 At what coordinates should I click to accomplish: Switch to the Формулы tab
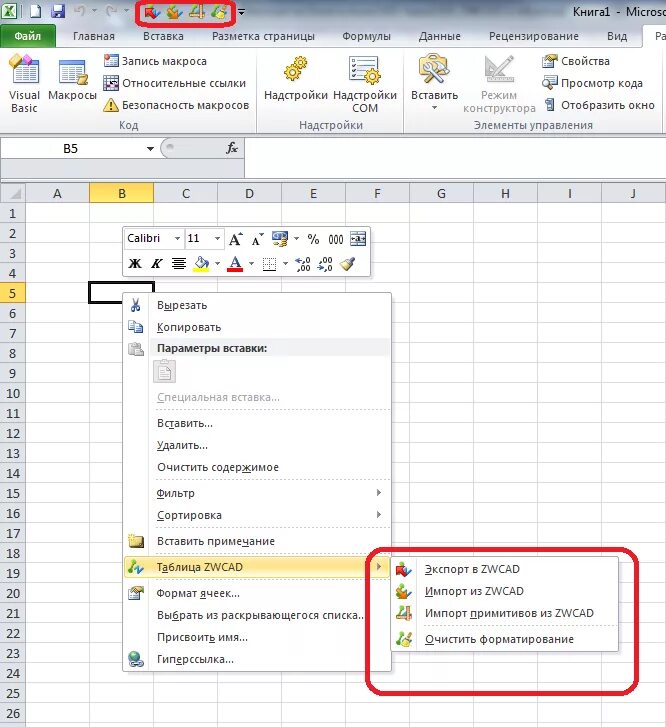pos(366,36)
